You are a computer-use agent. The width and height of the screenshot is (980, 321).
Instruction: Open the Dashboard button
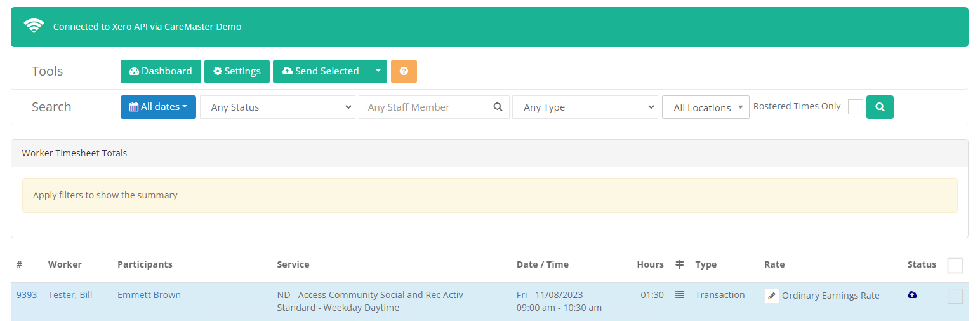pos(161,71)
